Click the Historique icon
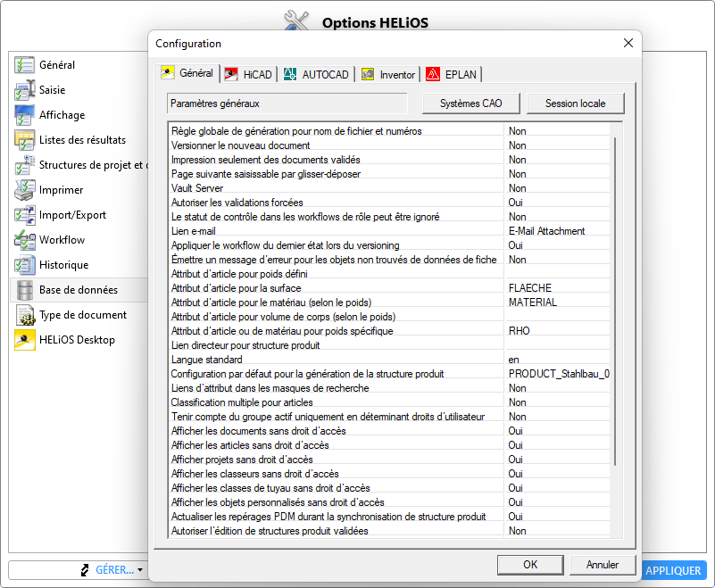The image size is (715, 588). pyautogui.click(x=25, y=265)
